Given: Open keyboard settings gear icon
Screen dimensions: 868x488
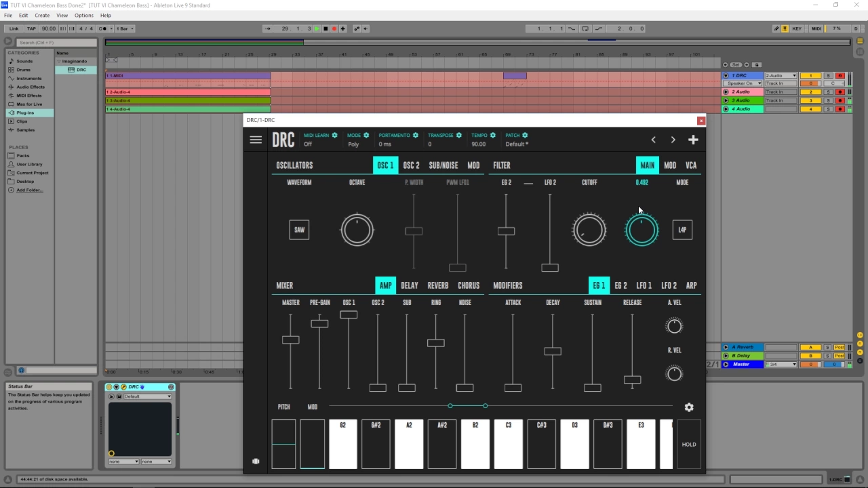Looking at the screenshot, I should (x=689, y=407).
